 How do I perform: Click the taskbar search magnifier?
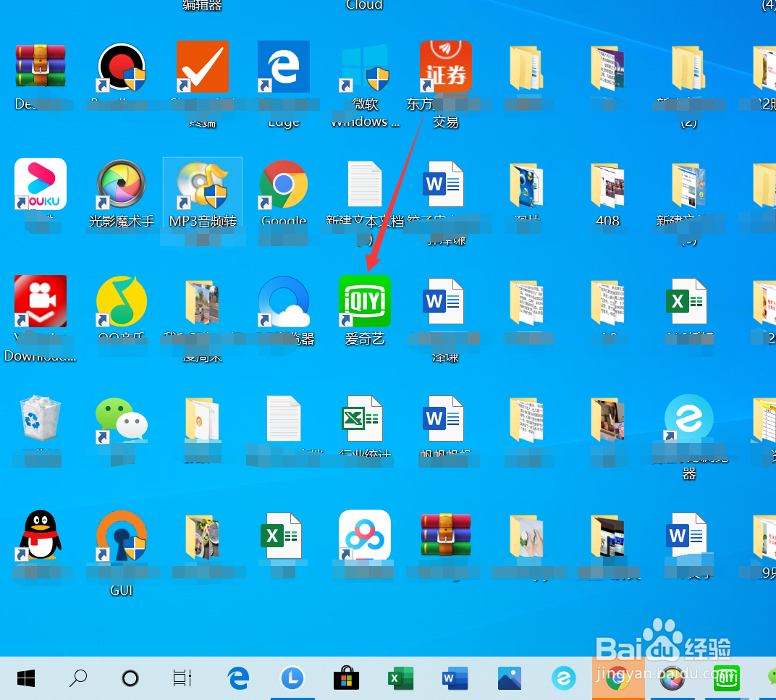(78, 678)
